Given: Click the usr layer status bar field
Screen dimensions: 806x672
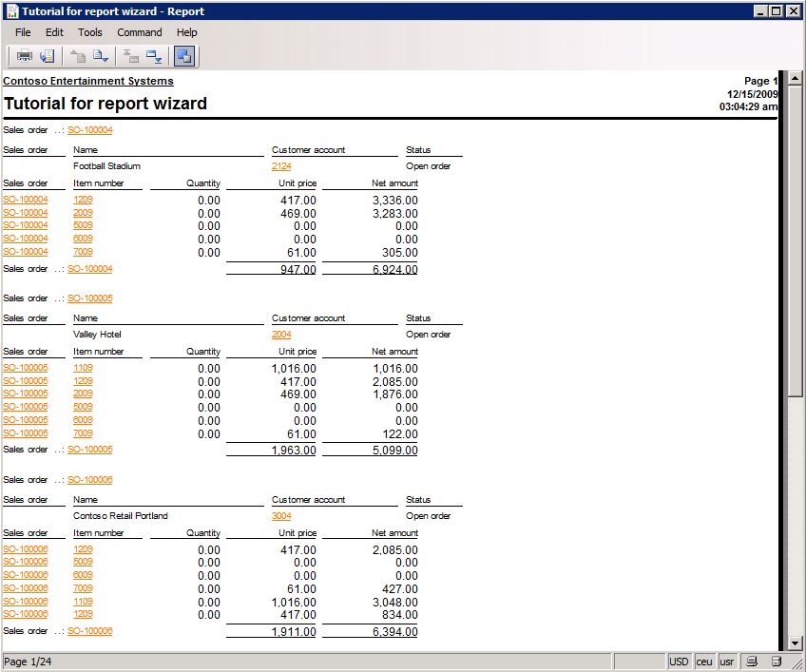Looking at the screenshot, I should point(726,662).
